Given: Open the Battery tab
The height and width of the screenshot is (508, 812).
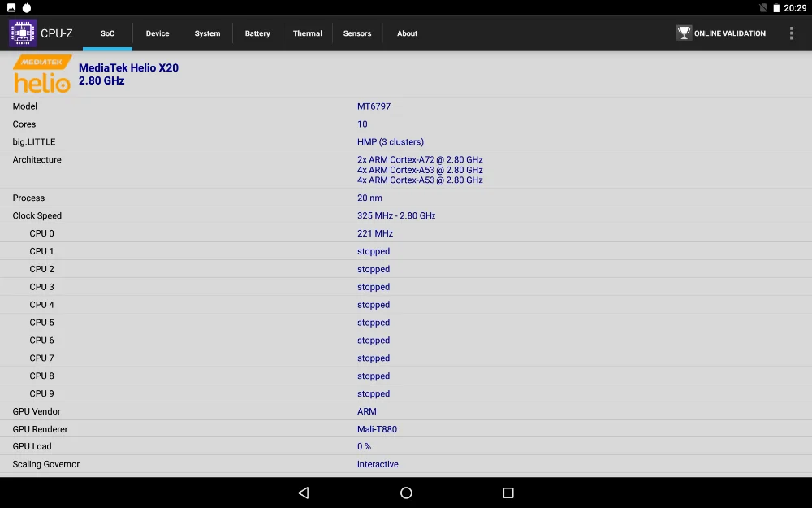Looking at the screenshot, I should 257,33.
